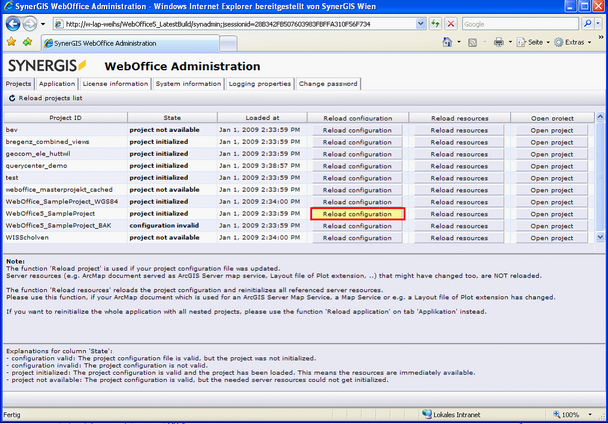Click the Google search box
Screen dimensions: 608x424
click(520, 24)
